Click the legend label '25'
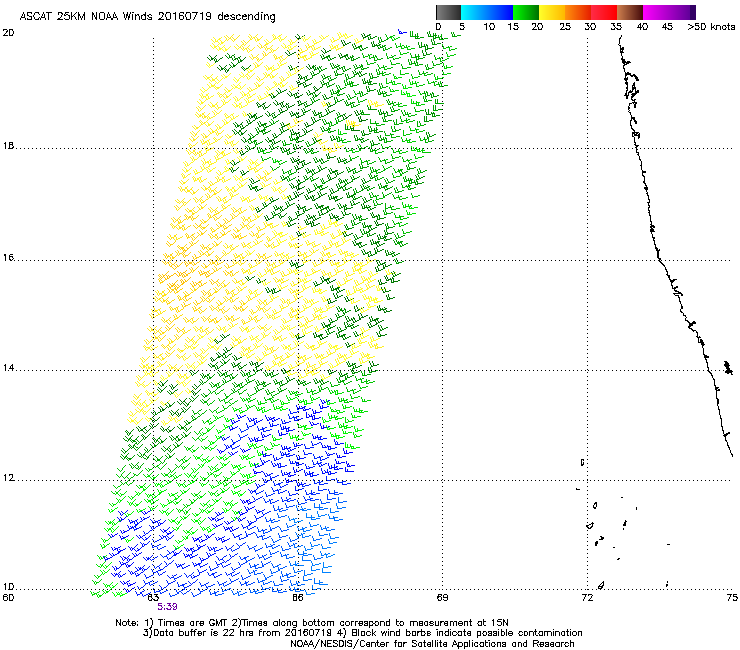This screenshot has width=740, height=650. 565,27
